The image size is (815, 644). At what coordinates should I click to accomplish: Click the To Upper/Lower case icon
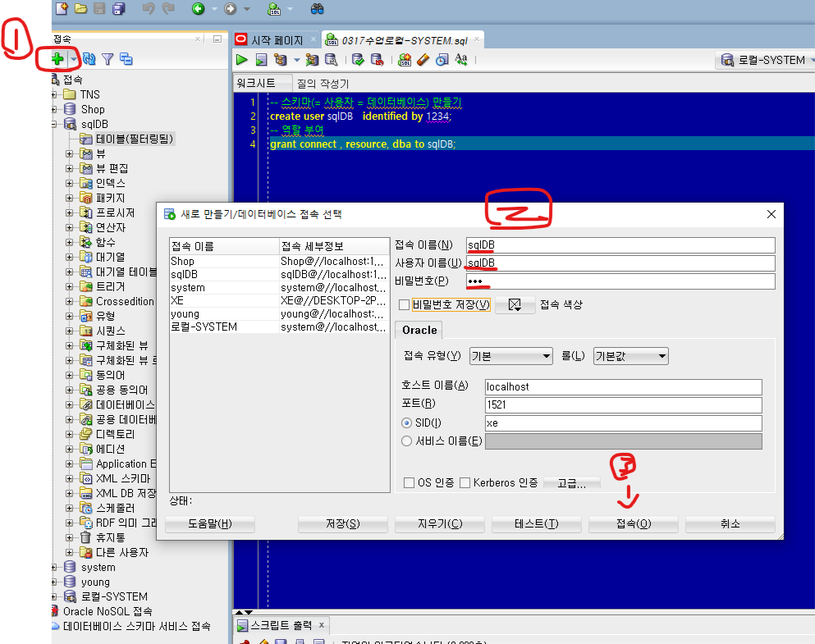tap(461, 60)
